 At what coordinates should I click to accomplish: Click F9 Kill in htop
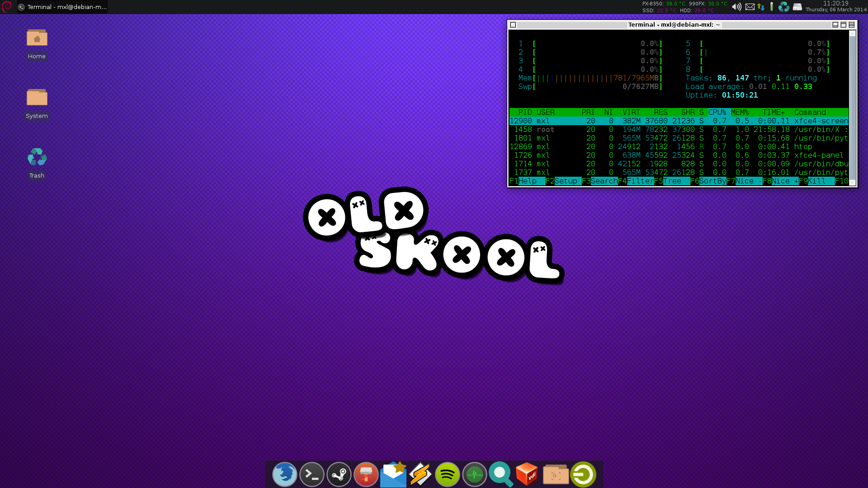point(816,181)
